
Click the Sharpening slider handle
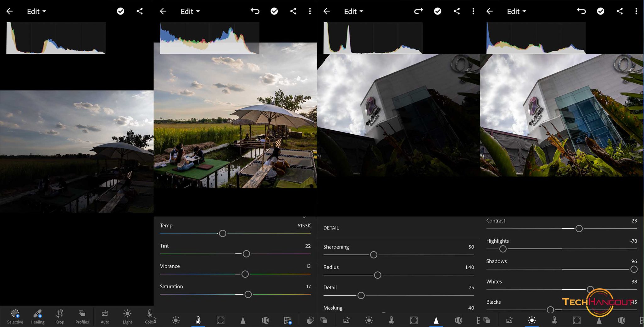(374, 255)
